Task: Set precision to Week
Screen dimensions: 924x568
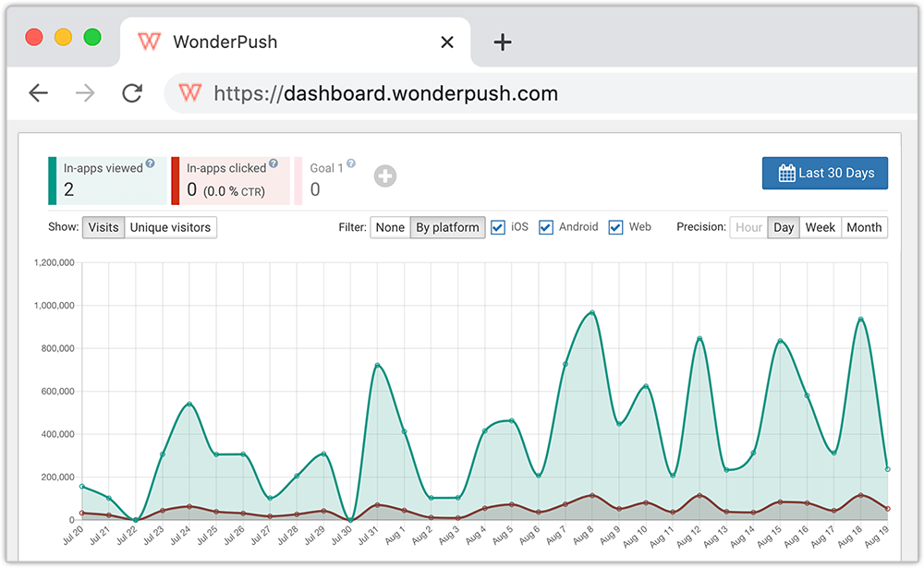Action: (821, 227)
